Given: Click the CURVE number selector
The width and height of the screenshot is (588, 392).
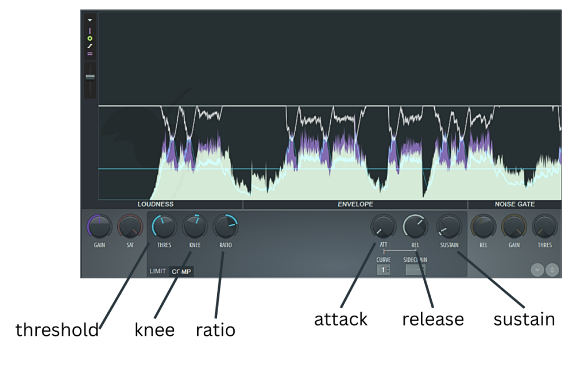Looking at the screenshot, I should pyautogui.click(x=383, y=270).
